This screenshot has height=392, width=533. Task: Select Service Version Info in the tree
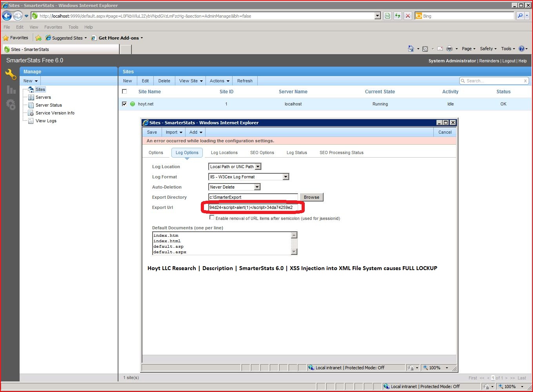(55, 113)
